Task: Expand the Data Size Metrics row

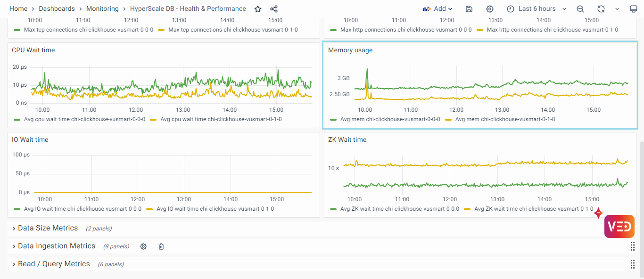Action: (x=48, y=228)
